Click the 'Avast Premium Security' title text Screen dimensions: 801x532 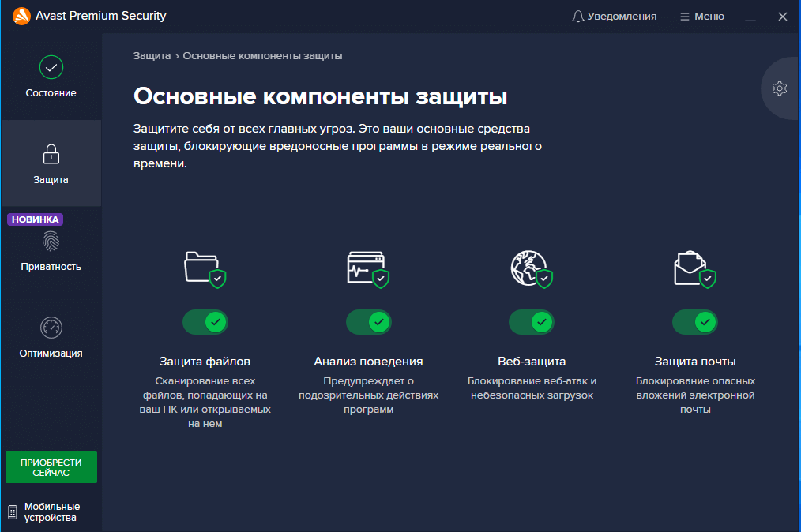point(100,16)
